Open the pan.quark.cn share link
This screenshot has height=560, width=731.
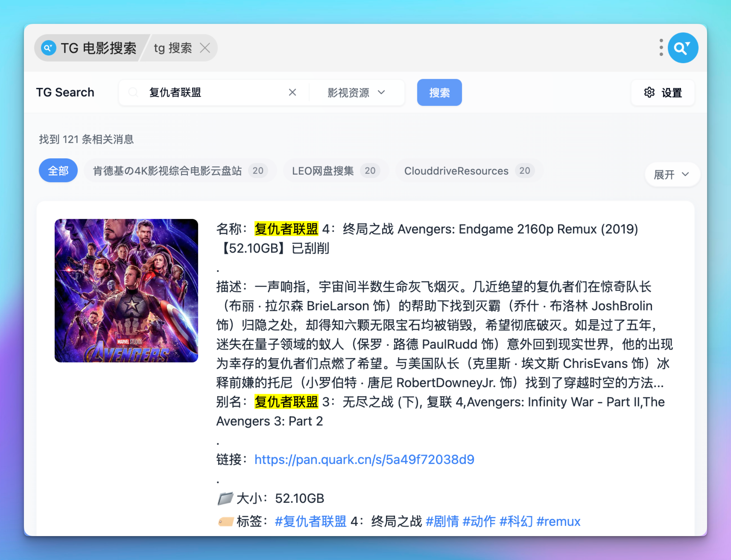point(364,460)
